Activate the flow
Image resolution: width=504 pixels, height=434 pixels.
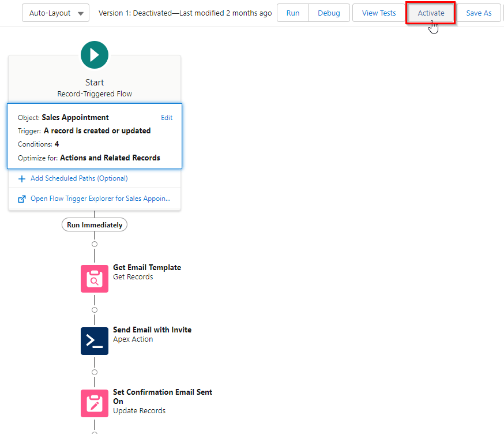[430, 12]
